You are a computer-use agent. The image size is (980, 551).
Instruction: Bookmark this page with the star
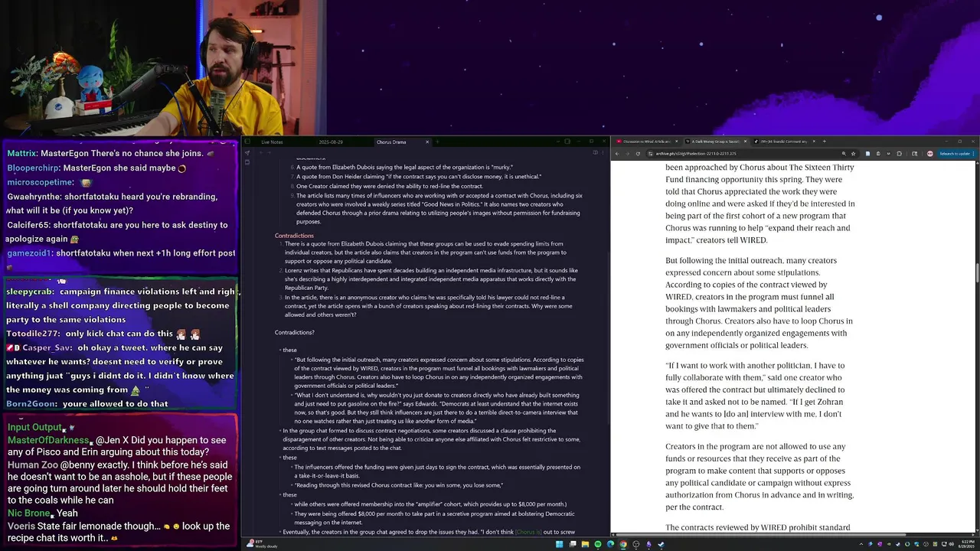click(854, 154)
